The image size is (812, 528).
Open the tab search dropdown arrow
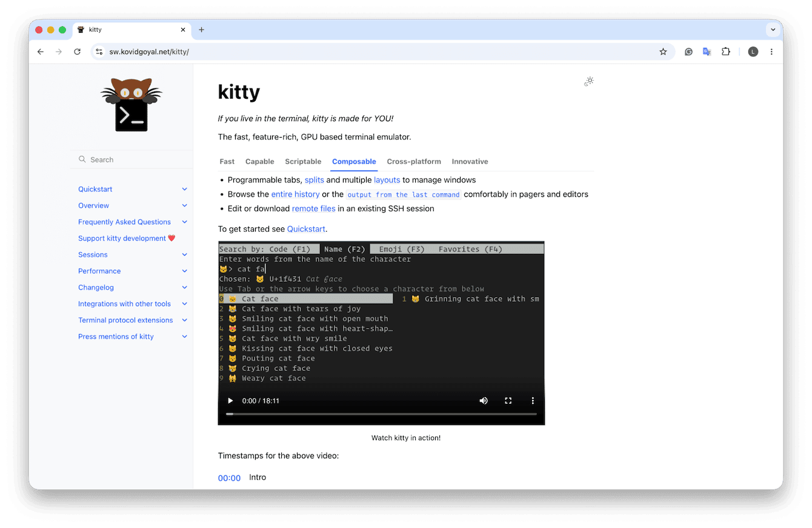(773, 30)
